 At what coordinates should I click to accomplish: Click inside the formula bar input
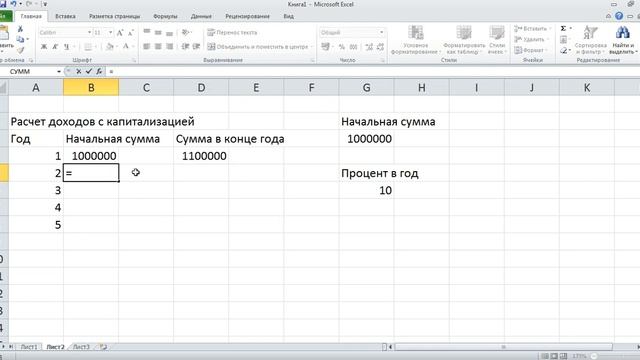tap(372, 71)
